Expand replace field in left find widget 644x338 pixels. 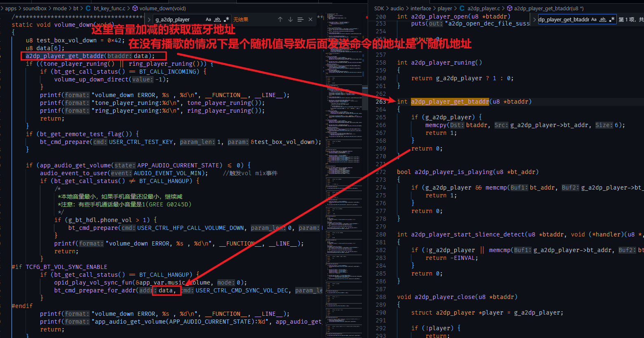149,19
